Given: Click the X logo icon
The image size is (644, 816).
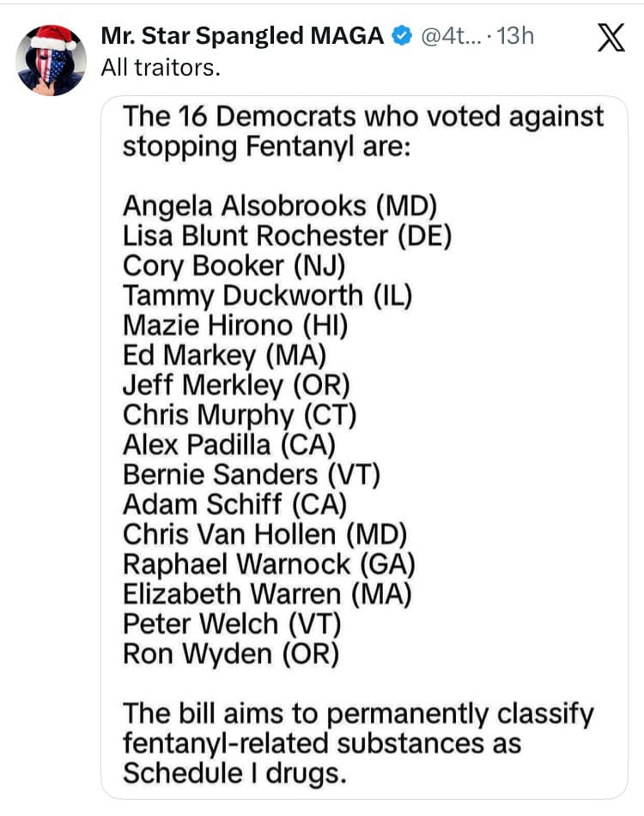Looking at the screenshot, I should pyautogui.click(x=611, y=40).
